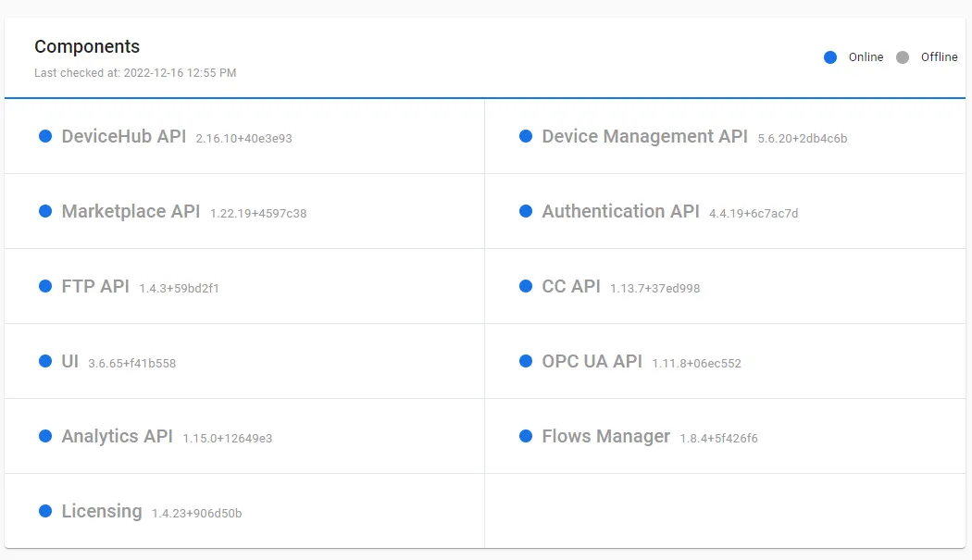The image size is (972, 560).
Task: Click the Offline legend label
Action: click(940, 57)
